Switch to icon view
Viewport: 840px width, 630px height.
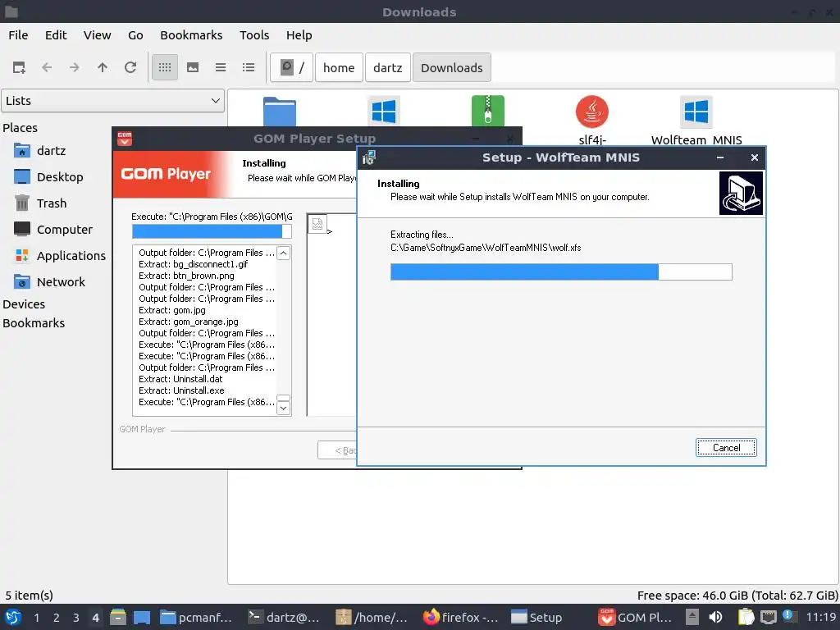[x=165, y=67]
